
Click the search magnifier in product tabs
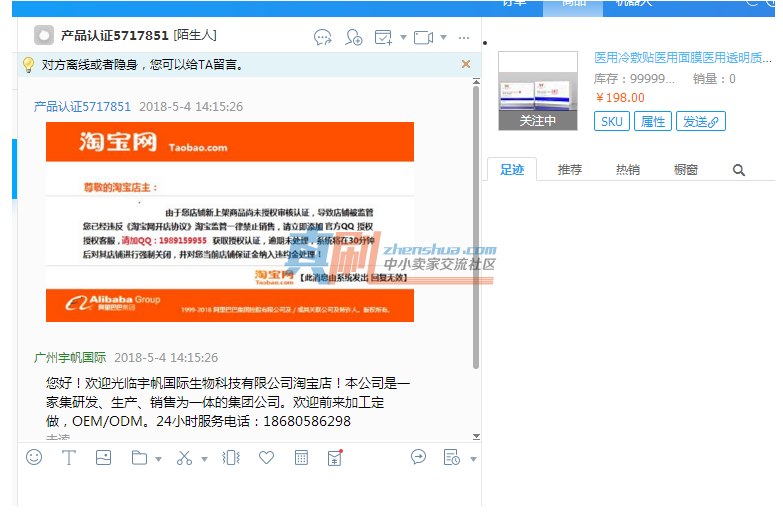tap(739, 170)
